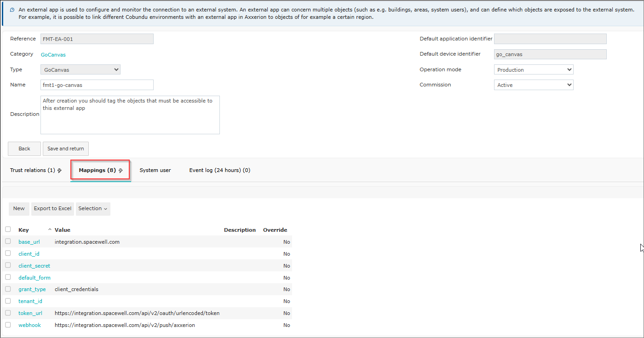Click the info icon in the blue banner
This screenshot has height=338, width=644.
pyautogui.click(x=12, y=10)
